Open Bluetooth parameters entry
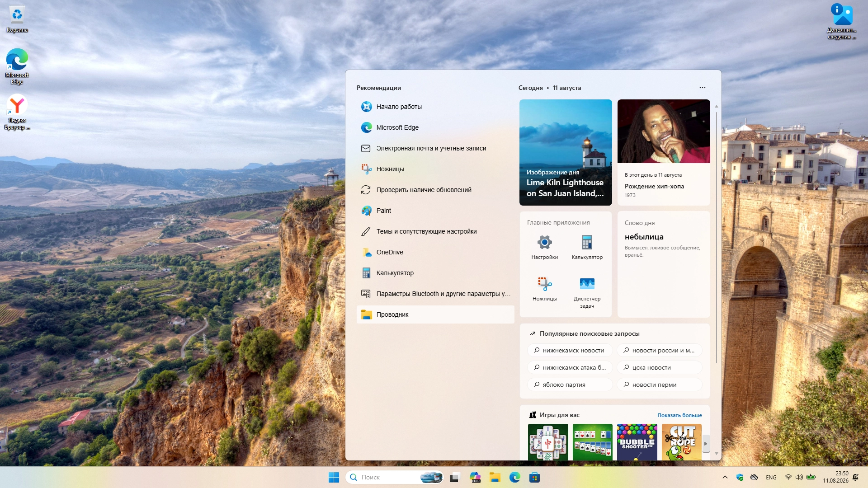The image size is (868, 488). 435,294
